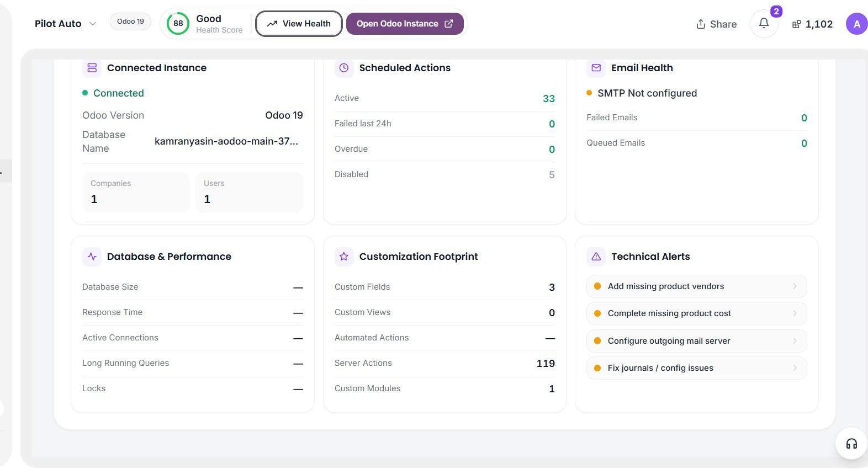Open the notifications bell
The height and width of the screenshot is (469, 868).
pyautogui.click(x=764, y=24)
